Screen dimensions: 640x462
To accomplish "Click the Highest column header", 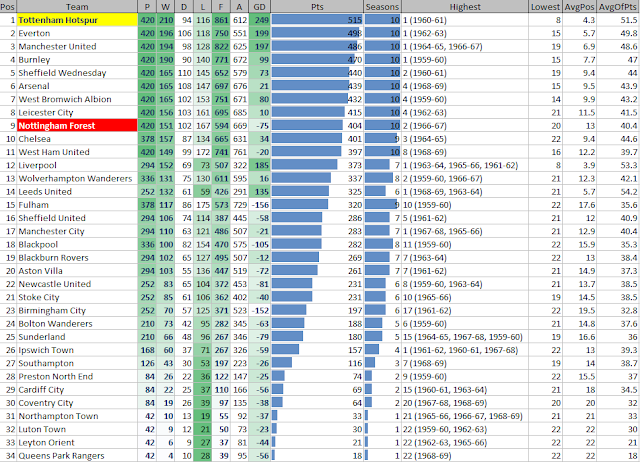I will point(465,7).
